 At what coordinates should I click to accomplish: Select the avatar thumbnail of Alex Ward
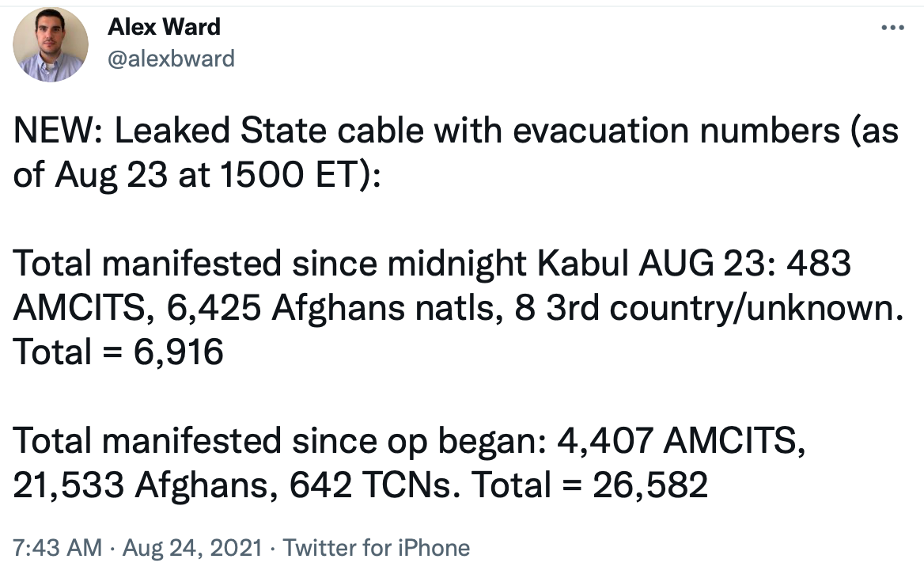(x=50, y=44)
